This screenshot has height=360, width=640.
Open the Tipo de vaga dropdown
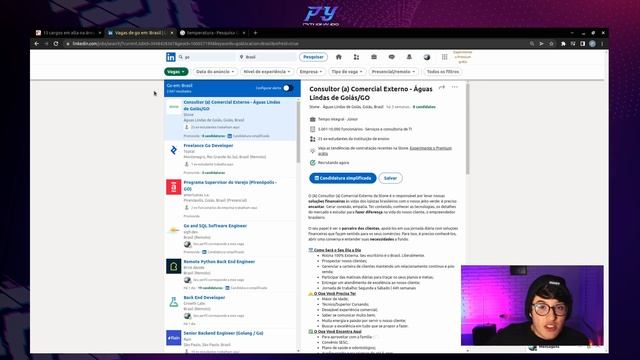(x=347, y=72)
